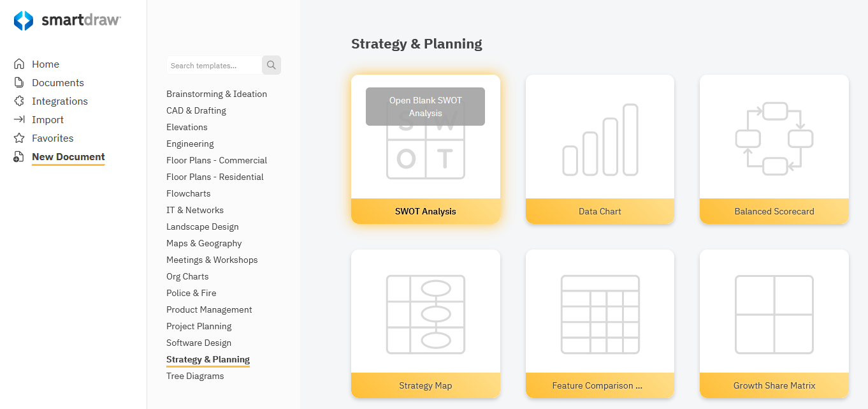Click the search magnifier icon
The image size is (868, 409).
pos(271,65)
